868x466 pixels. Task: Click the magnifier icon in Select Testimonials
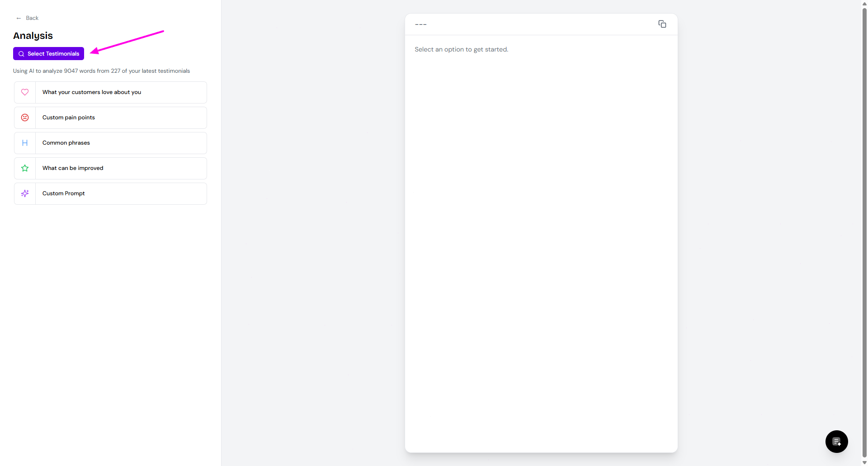click(x=21, y=54)
